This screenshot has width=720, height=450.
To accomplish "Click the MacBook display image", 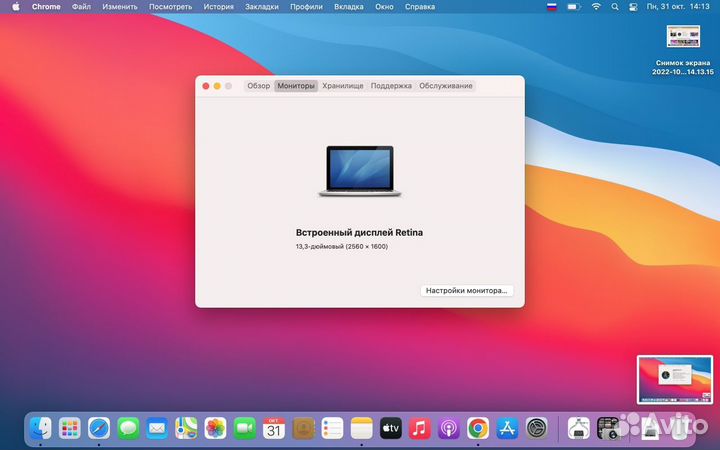I will tap(360, 171).
